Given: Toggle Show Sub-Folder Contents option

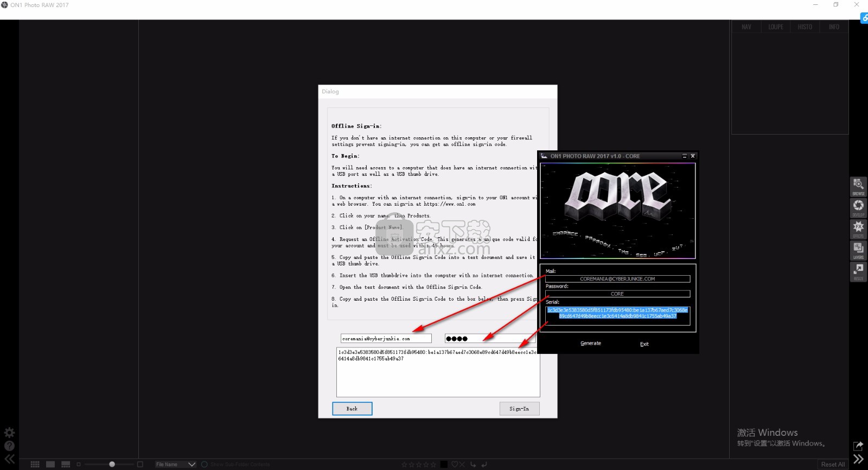Looking at the screenshot, I should tap(235, 465).
